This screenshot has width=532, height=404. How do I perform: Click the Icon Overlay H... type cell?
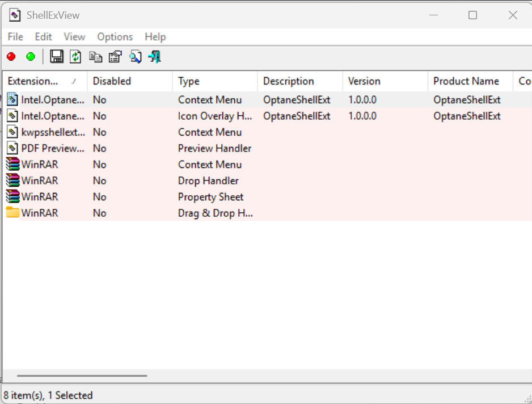215,116
